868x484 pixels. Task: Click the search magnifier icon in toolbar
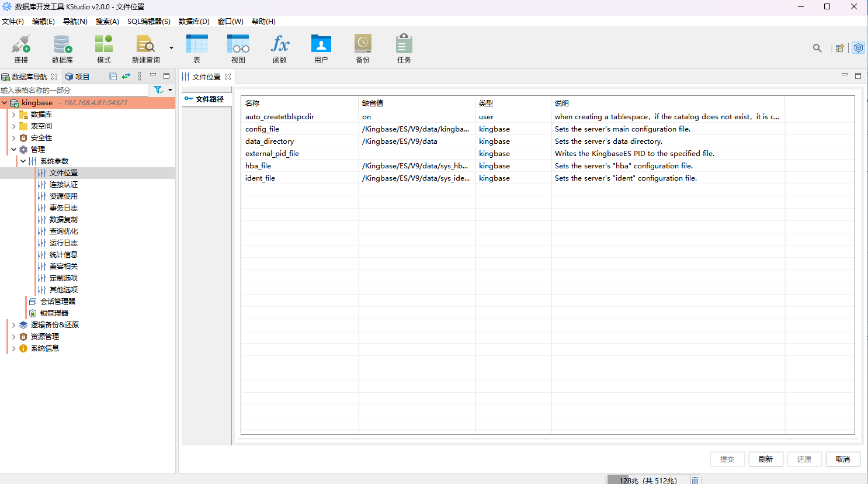[817, 48]
